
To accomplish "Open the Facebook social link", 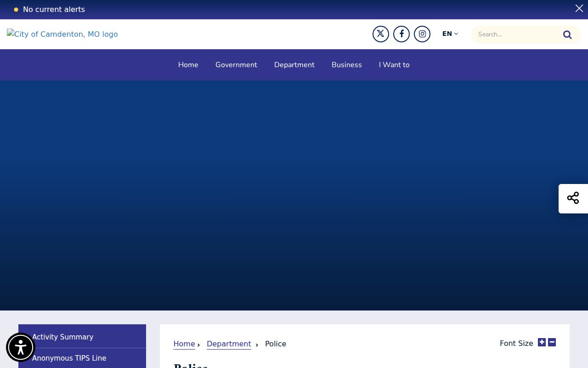I will click(x=401, y=34).
